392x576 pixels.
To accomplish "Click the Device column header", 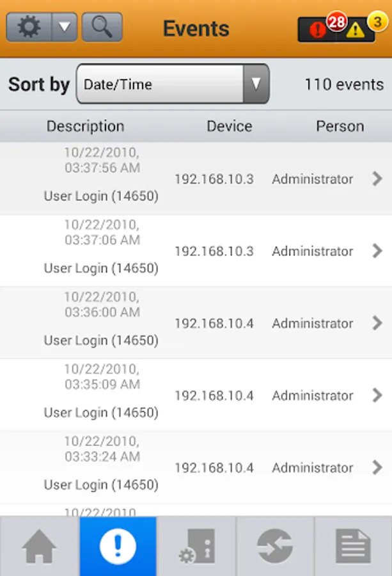I will (229, 127).
